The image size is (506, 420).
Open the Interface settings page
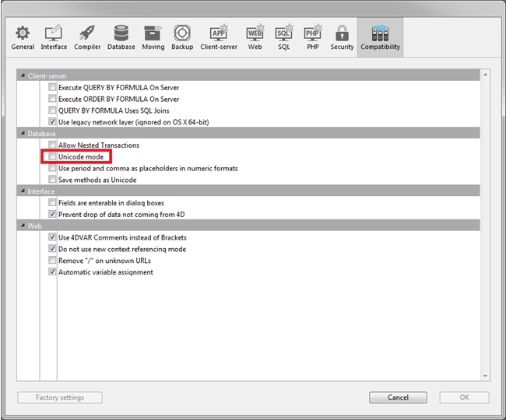[54, 37]
